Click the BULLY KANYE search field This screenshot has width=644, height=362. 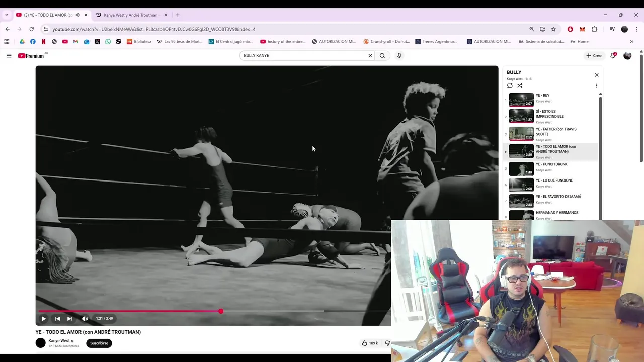pyautogui.click(x=304, y=56)
